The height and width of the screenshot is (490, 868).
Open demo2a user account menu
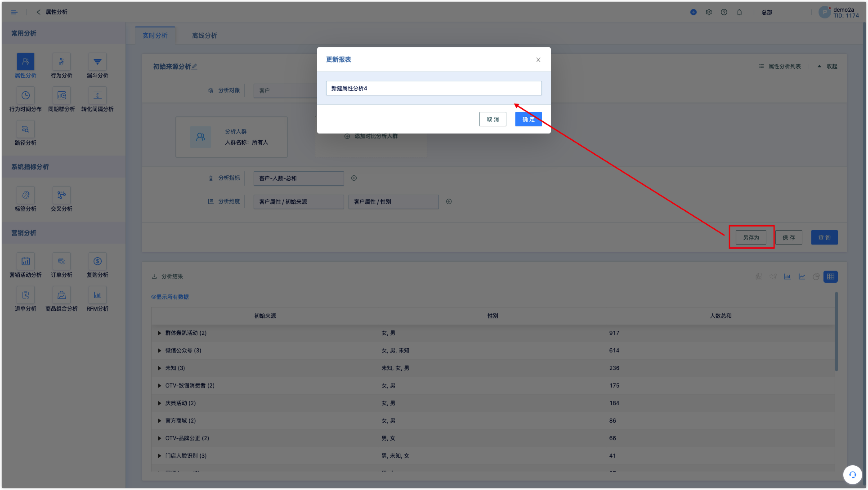[x=839, y=12]
